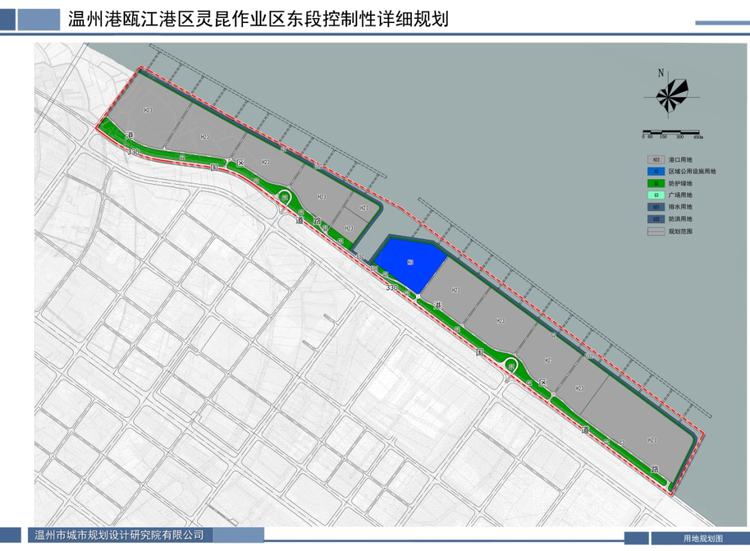Screen dimensions: 750x551
Task: Click the blue public facility parcel on map
Action: (x=408, y=262)
